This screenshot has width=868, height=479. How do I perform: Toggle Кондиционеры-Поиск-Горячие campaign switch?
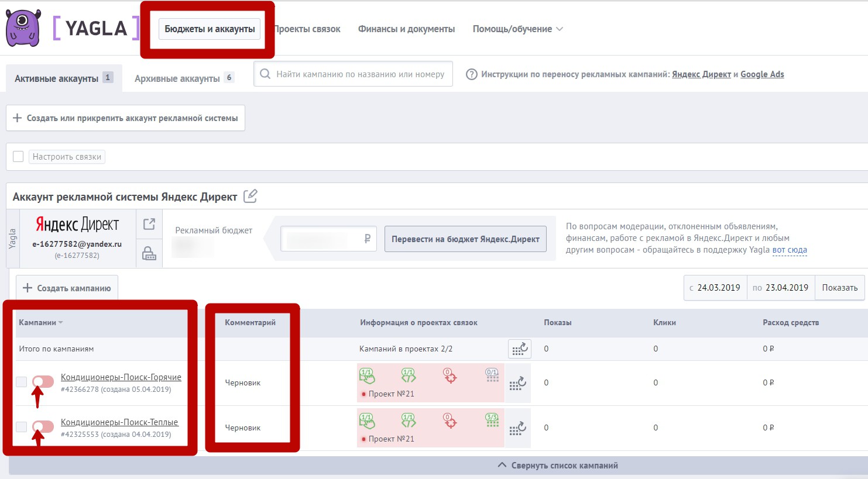click(43, 382)
